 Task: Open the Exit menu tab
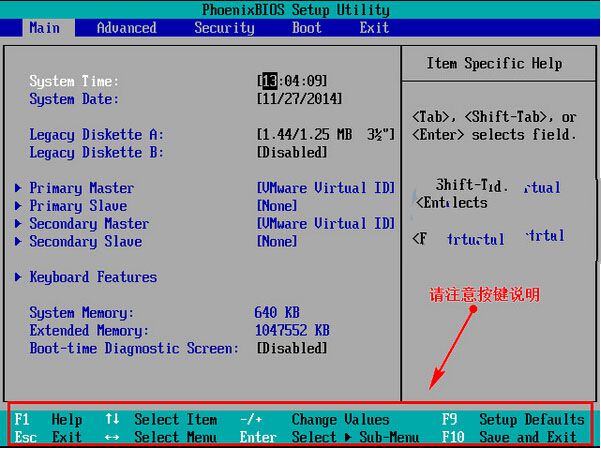[374, 27]
